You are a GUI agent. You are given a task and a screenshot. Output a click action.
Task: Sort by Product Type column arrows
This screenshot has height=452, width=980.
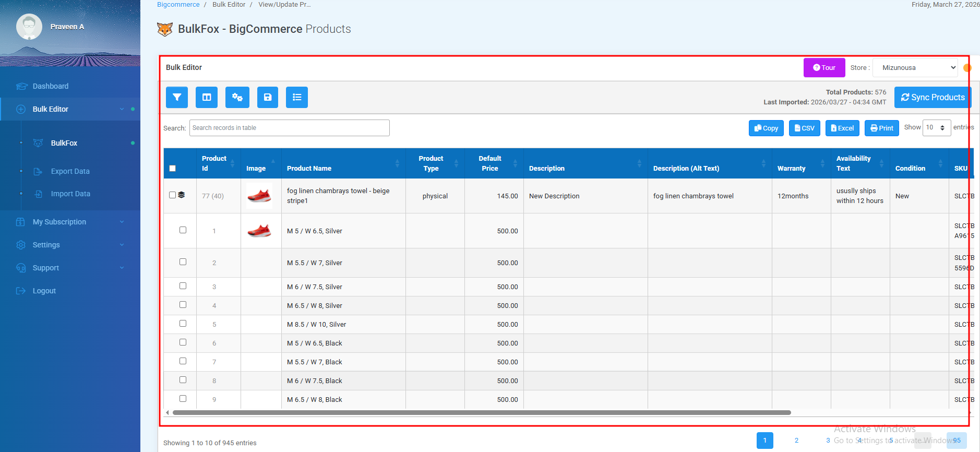[x=456, y=163]
